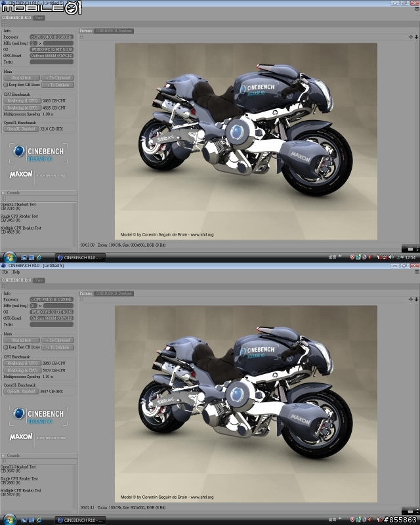Click CINEBENCH Release 10 logo in upper window
The image size is (420, 525).
pos(38,154)
